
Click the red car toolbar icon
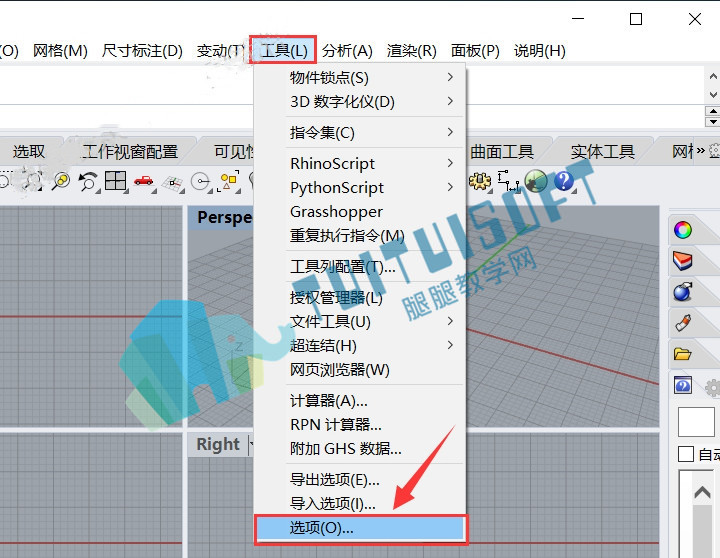pos(144,180)
